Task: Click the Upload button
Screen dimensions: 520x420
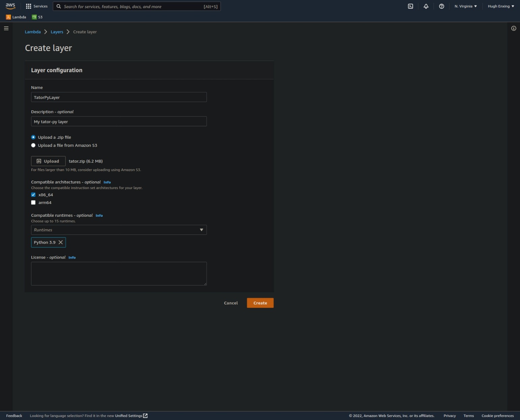Action: pyautogui.click(x=48, y=161)
